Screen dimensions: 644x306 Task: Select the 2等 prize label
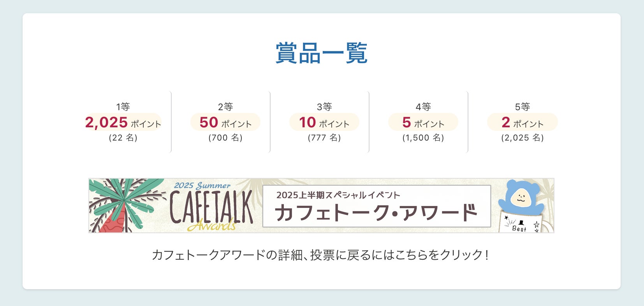click(x=225, y=107)
